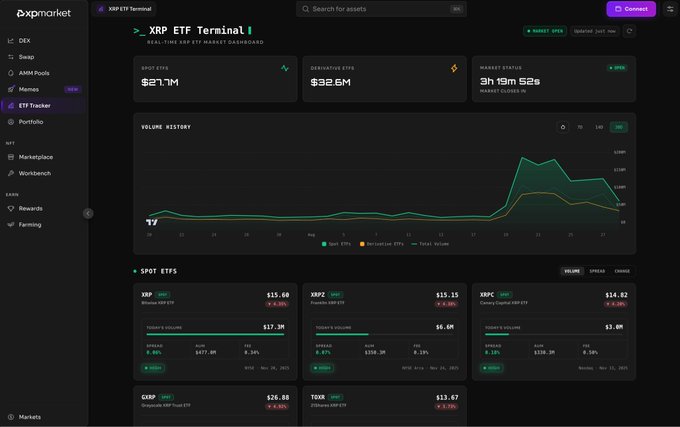The height and width of the screenshot is (427, 680).
Task: Click the Marketplace store icon
Action: pos(11,157)
